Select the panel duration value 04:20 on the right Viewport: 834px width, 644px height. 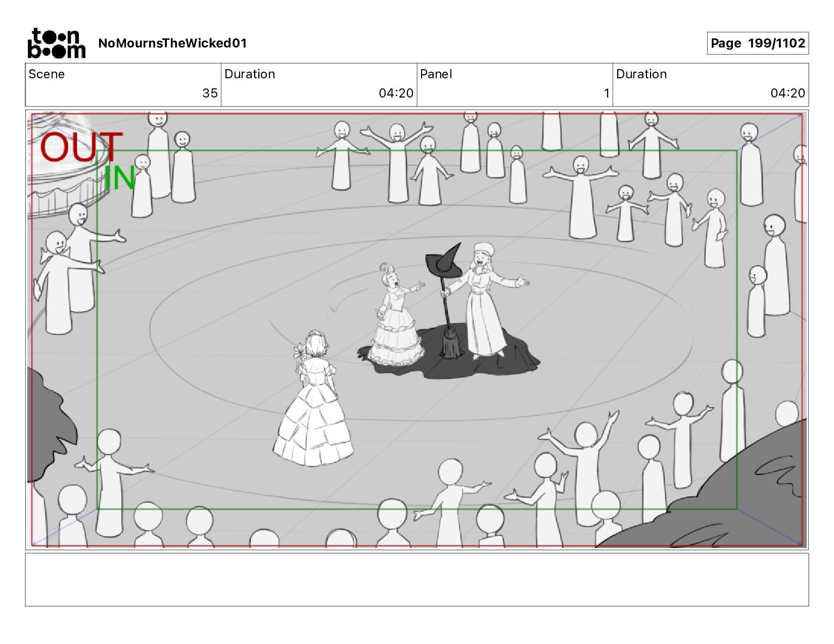click(x=788, y=93)
